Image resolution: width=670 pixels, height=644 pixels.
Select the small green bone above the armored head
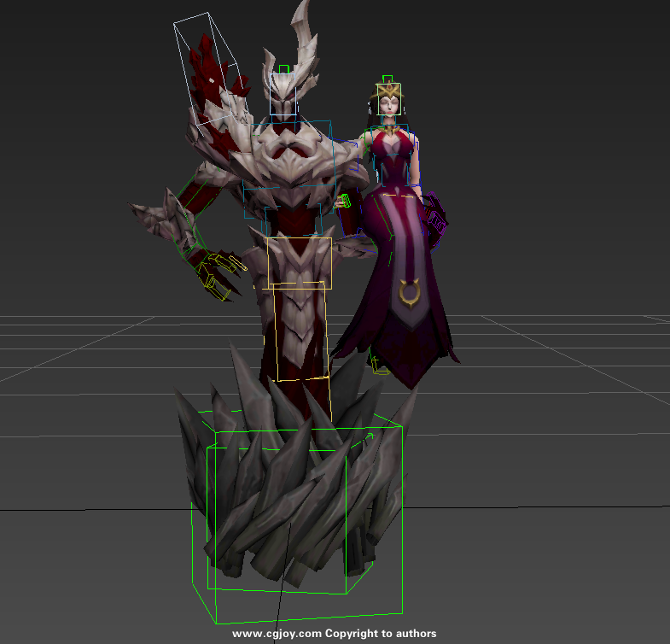(283, 68)
